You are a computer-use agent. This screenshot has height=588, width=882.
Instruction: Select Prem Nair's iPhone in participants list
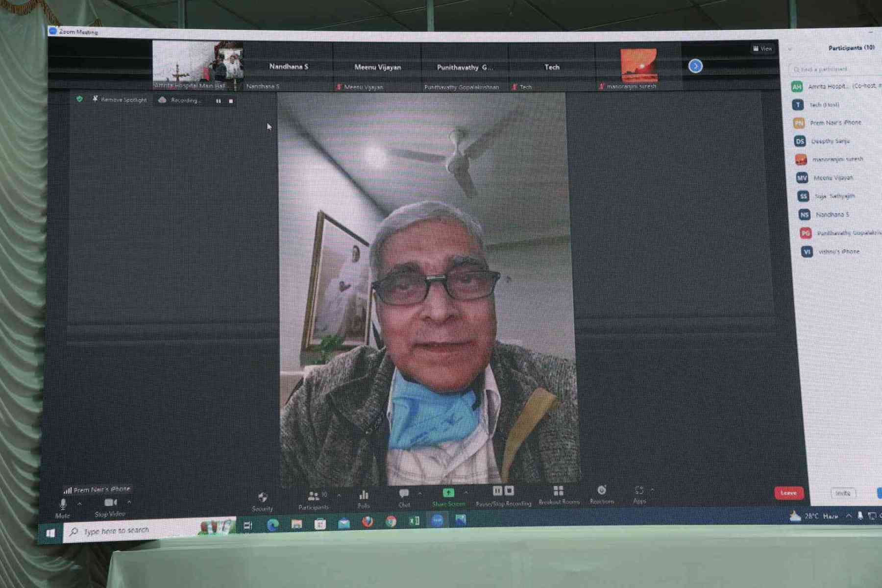(837, 123)
